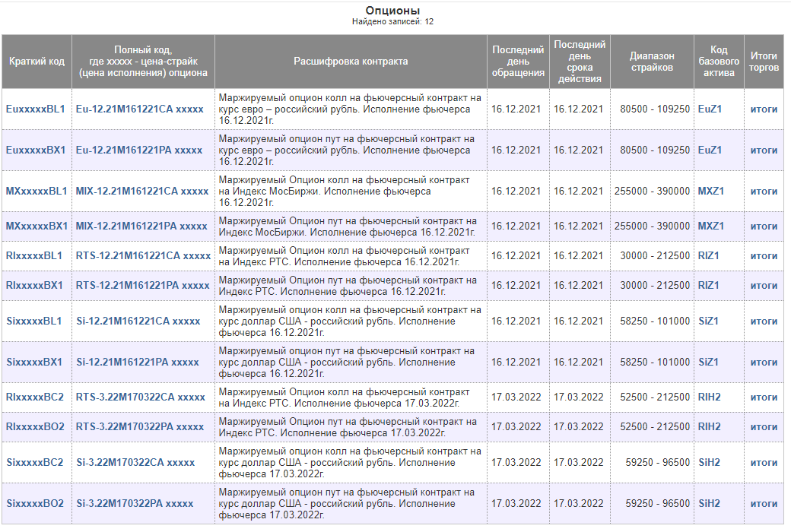
Task: Click the EuxxxxxBX1 short code link
Action: tap(36, 150)
